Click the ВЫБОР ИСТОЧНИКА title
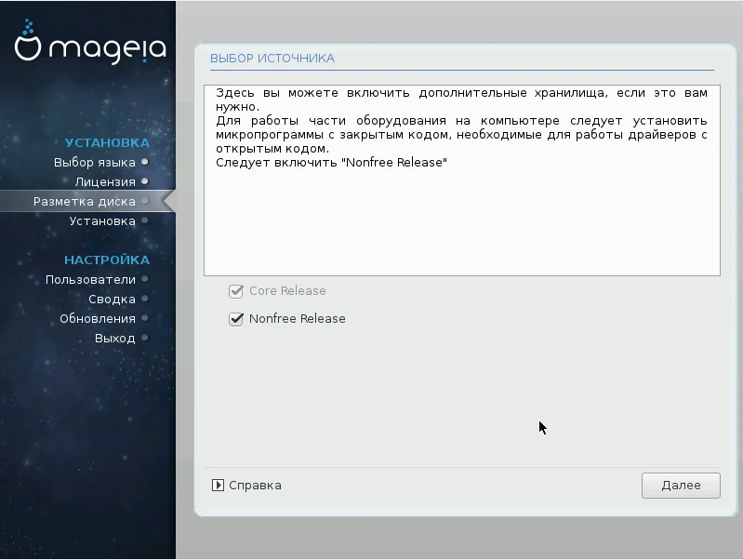Screen dimensions: 743x560 click(x=272, y=59)
